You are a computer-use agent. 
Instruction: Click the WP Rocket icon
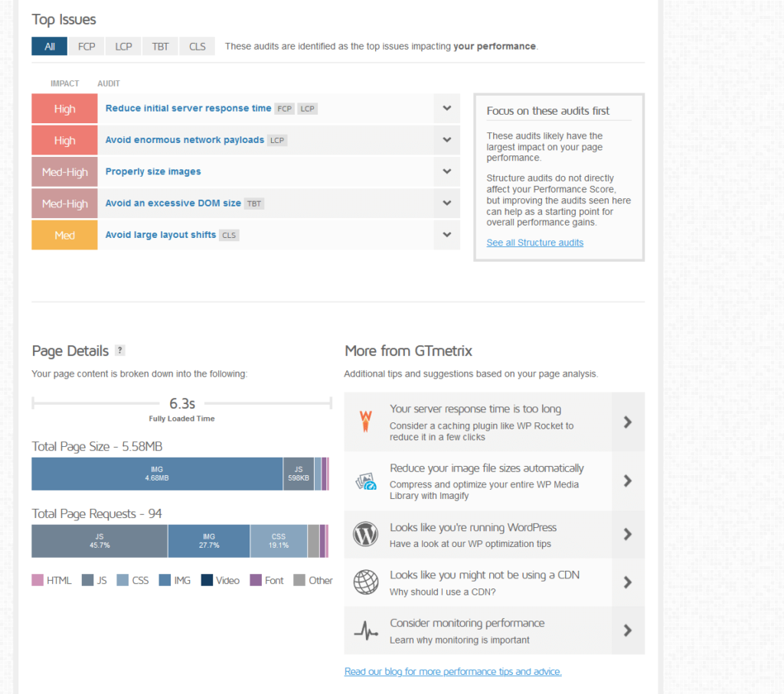tap(366, 422)
